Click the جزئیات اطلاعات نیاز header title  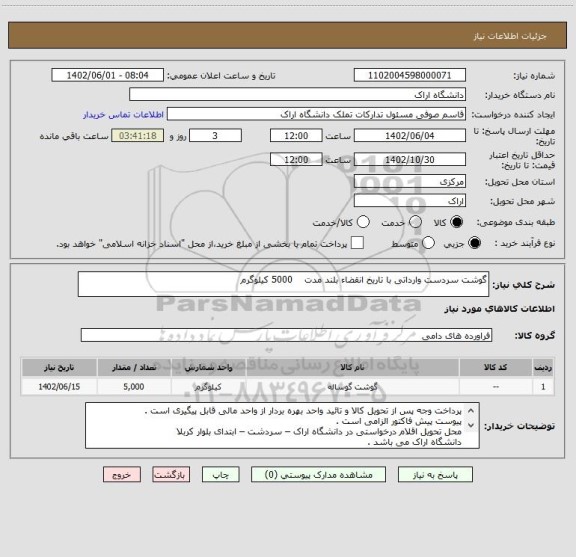[510, 36]
